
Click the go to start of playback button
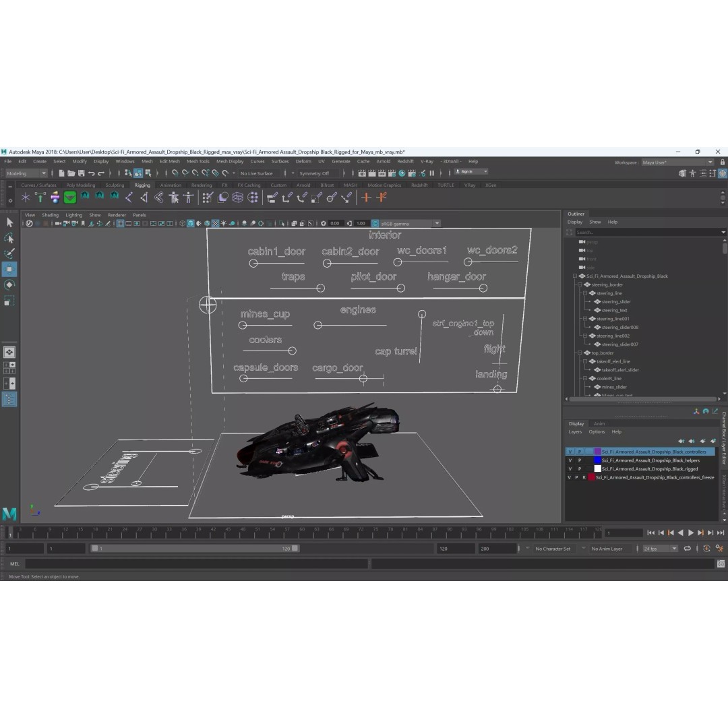pyautogui.click(x=650, y=533)
